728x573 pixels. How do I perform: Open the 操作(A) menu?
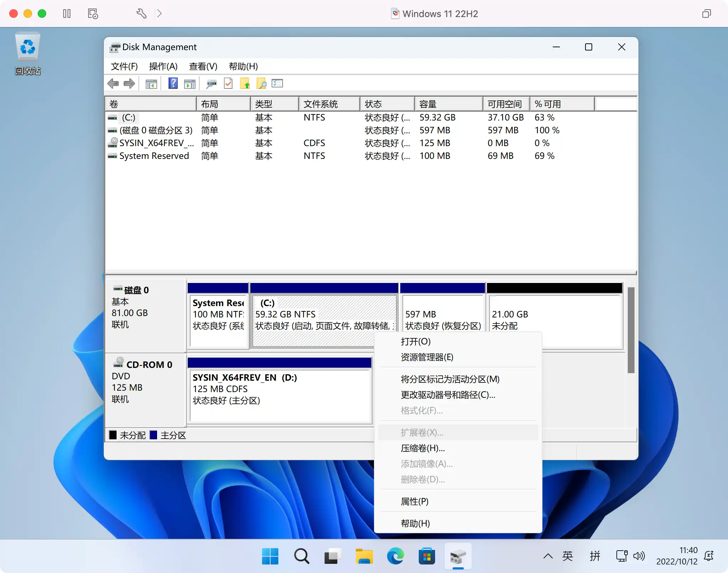(163, 66)
